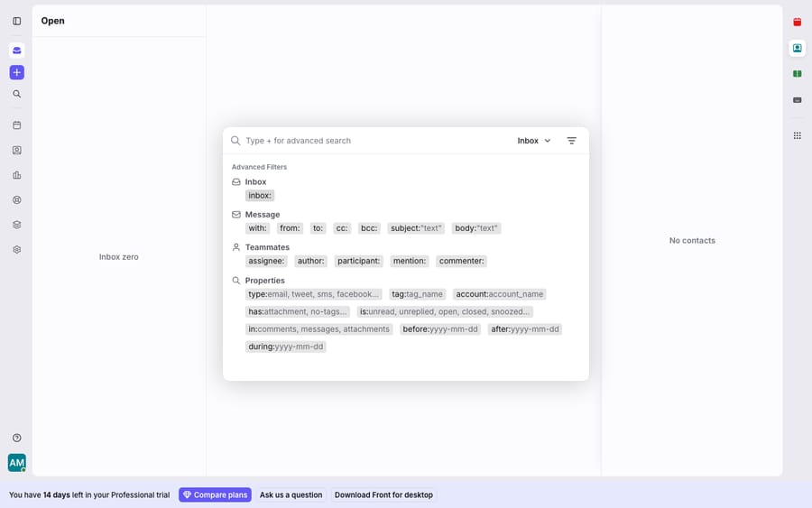This screenshot has height=508, width=812.
Task: Click the Teammates section heading
Action: click(267, 247)
